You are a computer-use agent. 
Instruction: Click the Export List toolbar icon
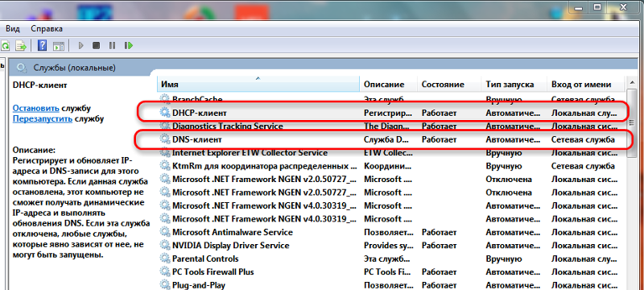pos(21,45)
